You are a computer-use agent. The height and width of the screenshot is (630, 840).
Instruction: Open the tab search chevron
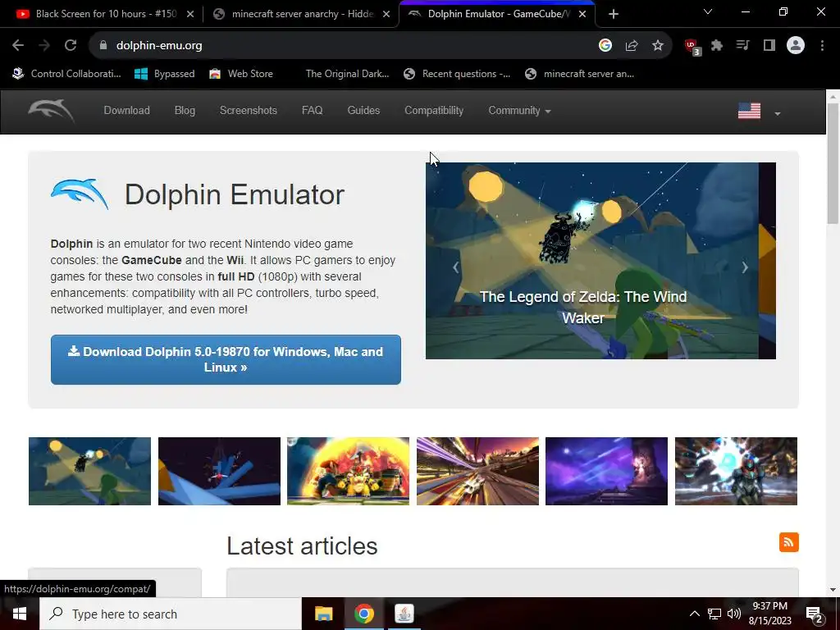pos(708,11)
